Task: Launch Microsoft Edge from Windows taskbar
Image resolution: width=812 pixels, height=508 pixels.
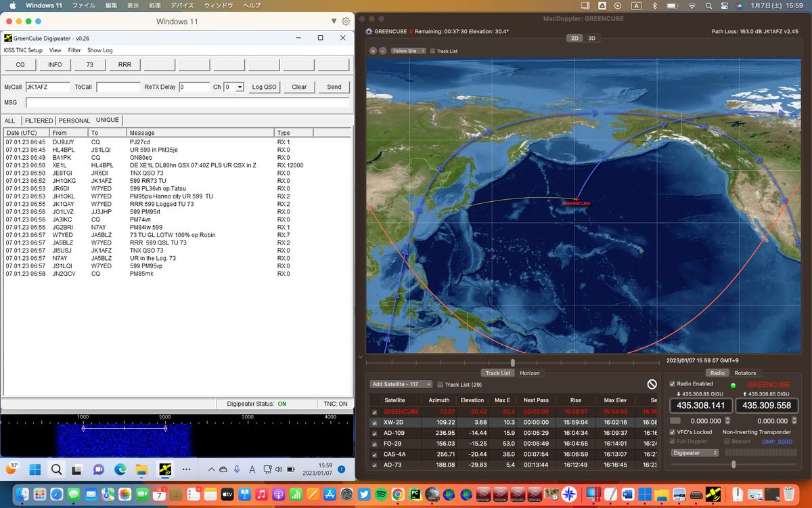Action: pyautogui.click(x=120, y=469)
